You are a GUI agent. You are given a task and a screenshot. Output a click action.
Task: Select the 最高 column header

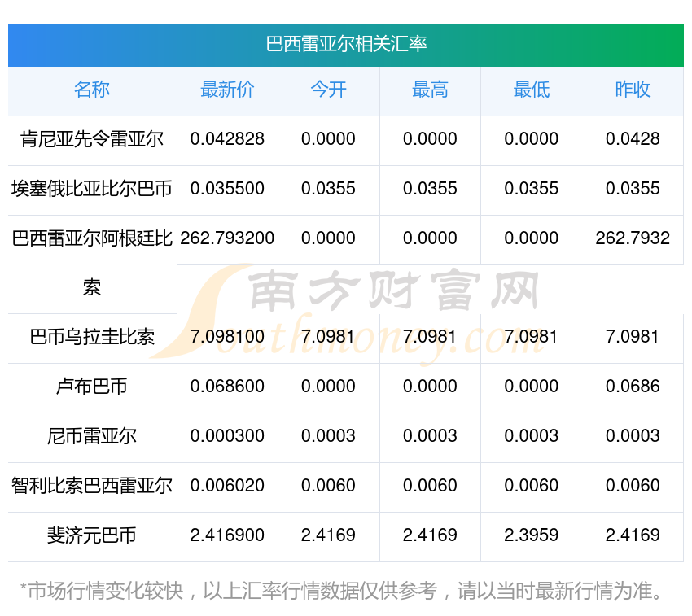[x=430, y=90]
